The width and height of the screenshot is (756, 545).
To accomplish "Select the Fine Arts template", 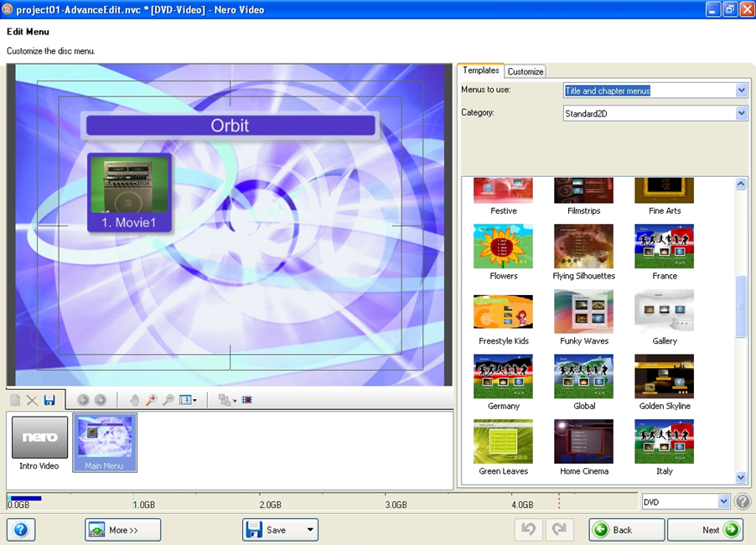I will tap(665, 196).
